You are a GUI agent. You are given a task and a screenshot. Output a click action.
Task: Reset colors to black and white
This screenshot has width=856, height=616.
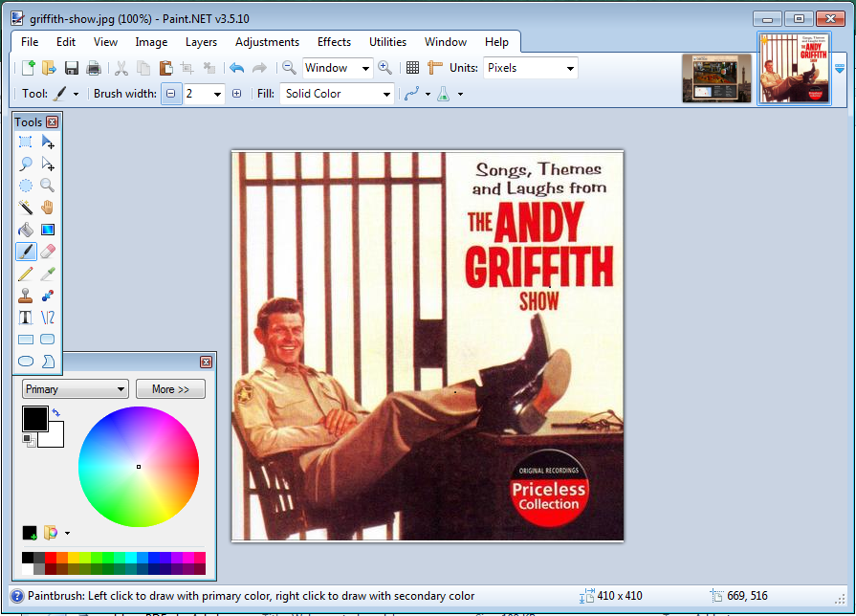pos(29,440)
